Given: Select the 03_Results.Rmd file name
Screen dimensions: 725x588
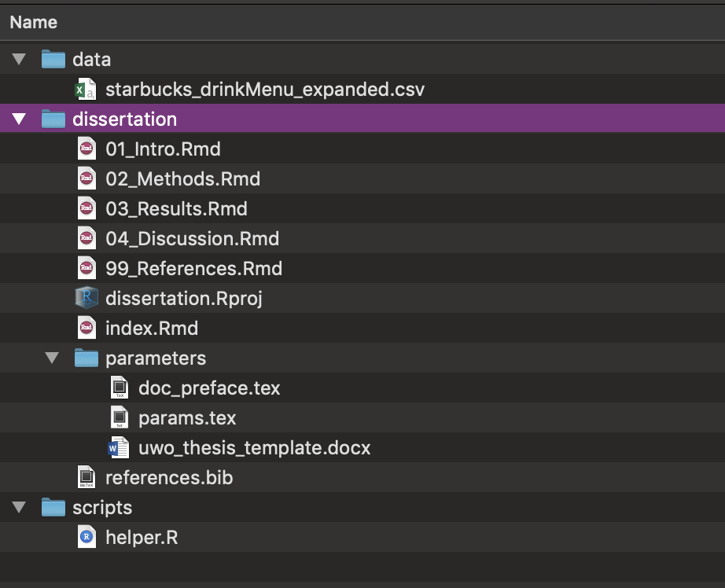Looking at the screenshot, I should click(176, 209).
